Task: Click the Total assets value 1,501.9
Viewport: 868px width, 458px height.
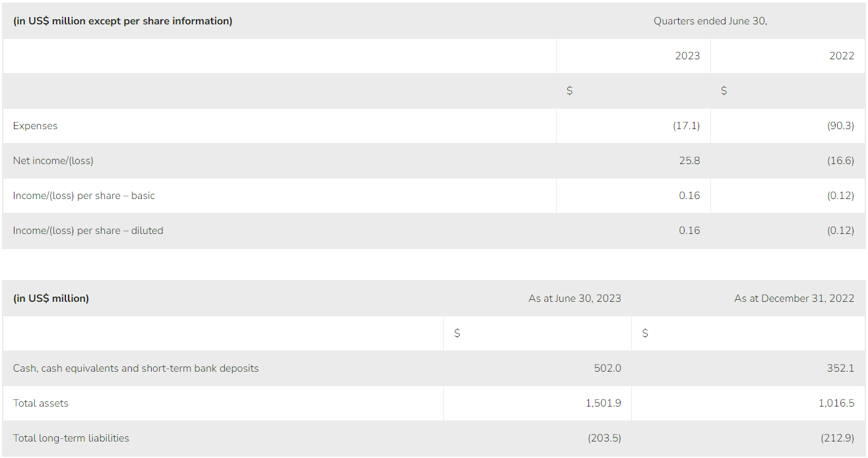Action: click(x=603, y=403)
